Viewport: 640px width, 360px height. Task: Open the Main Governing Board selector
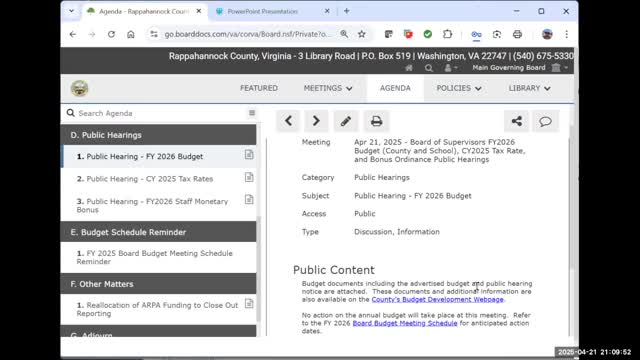[520, 68]
